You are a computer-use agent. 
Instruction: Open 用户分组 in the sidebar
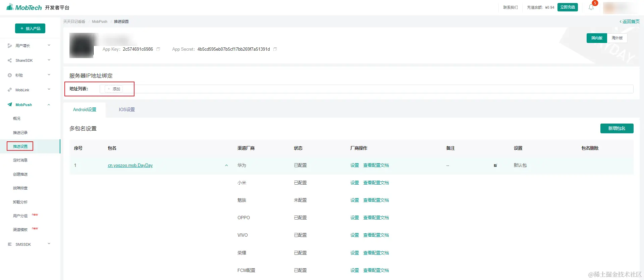pyautogui.click(x=20, y=216)
